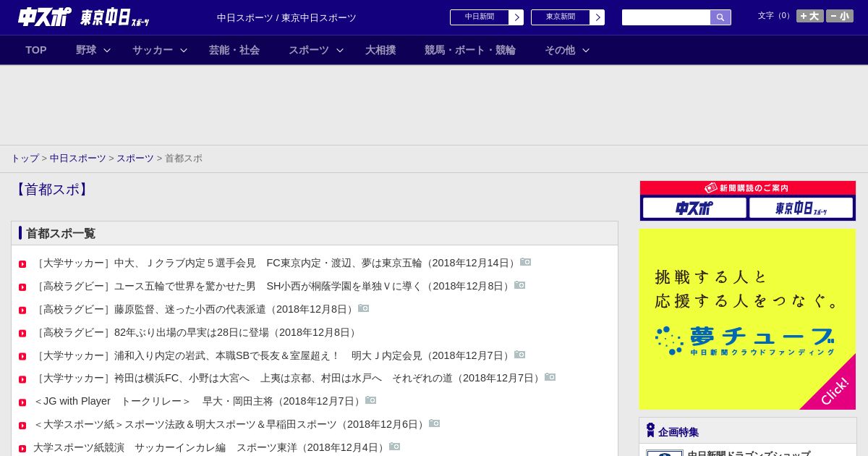Viewport: 868px width, 456px height.
Task: Open the スポーツ menu
Action: tap(309, 50)
